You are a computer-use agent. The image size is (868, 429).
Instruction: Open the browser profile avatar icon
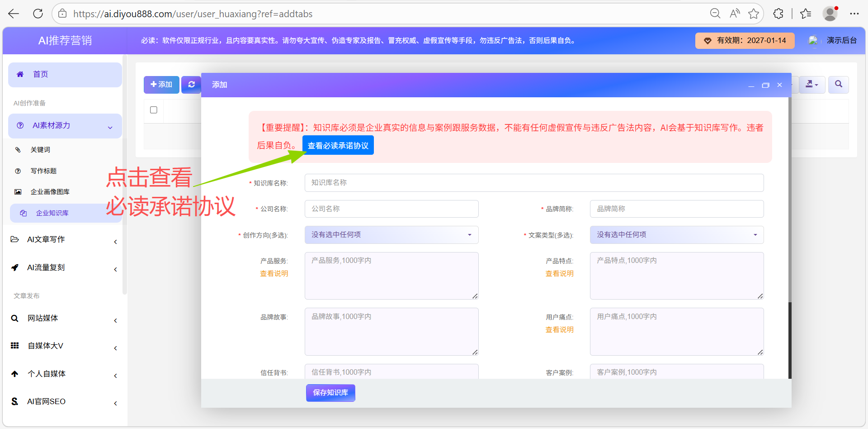pyautogui.click(x=830, y=14)
